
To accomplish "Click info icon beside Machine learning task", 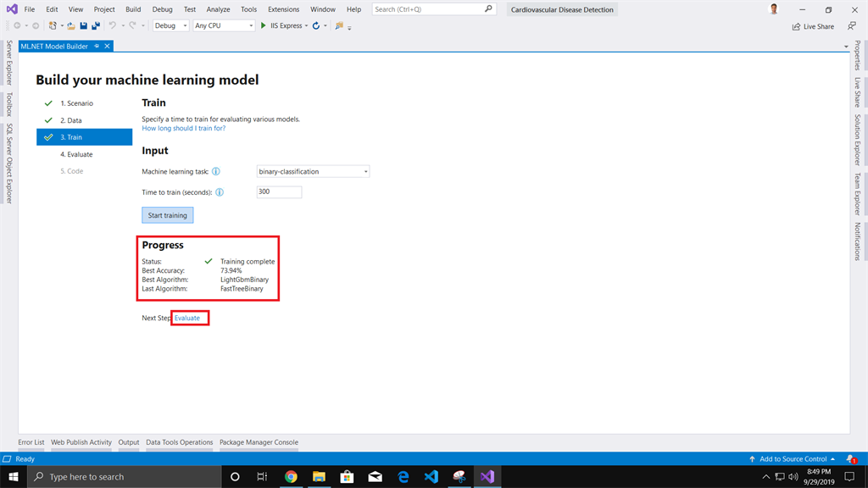I will coord(216,171).
